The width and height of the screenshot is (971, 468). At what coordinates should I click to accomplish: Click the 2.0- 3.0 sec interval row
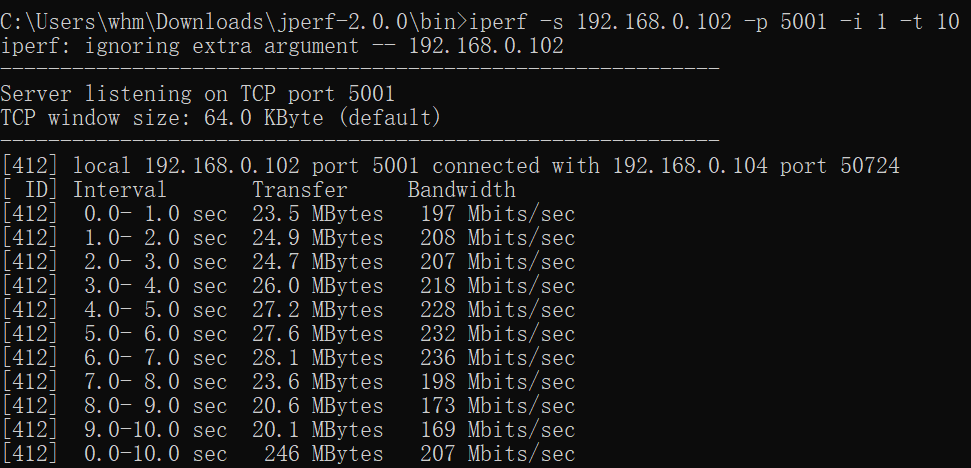click(x=288, y=262)
